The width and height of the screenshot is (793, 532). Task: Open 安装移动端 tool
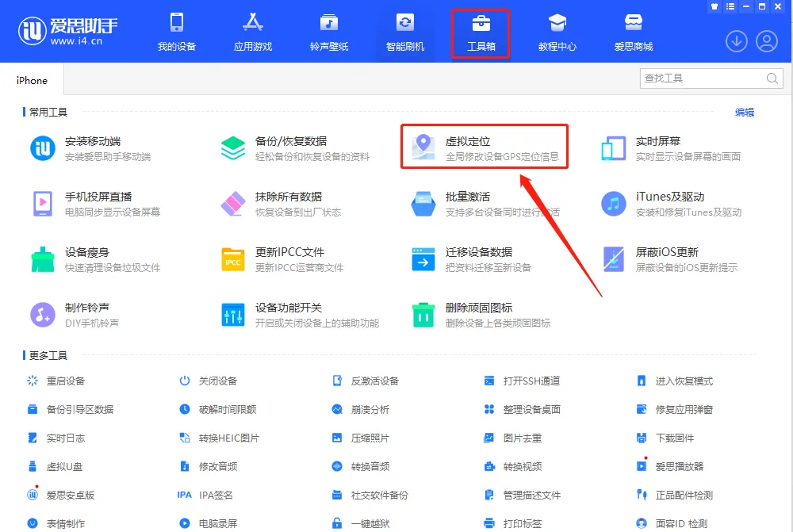[x=91, y=149]
